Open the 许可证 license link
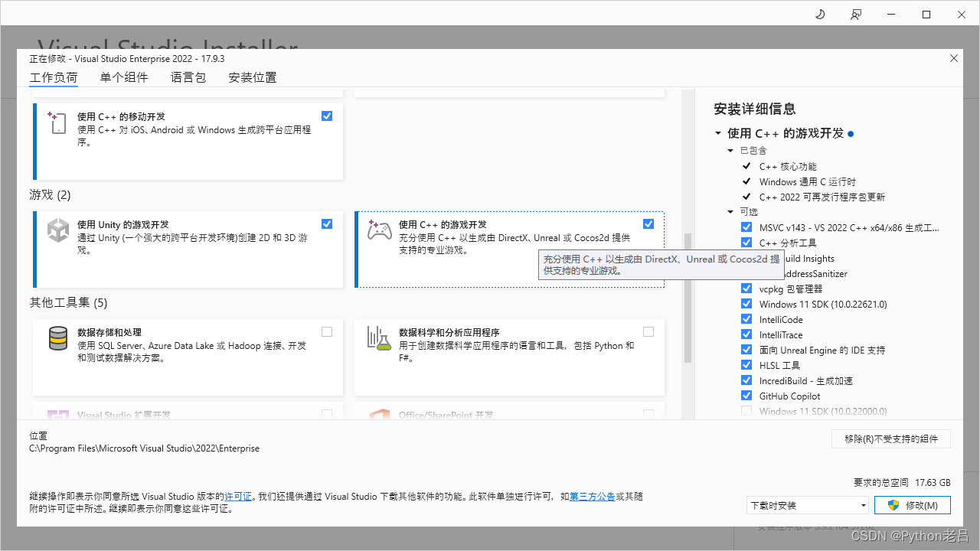The image size is (980, 551). click(x=238, y=497)
